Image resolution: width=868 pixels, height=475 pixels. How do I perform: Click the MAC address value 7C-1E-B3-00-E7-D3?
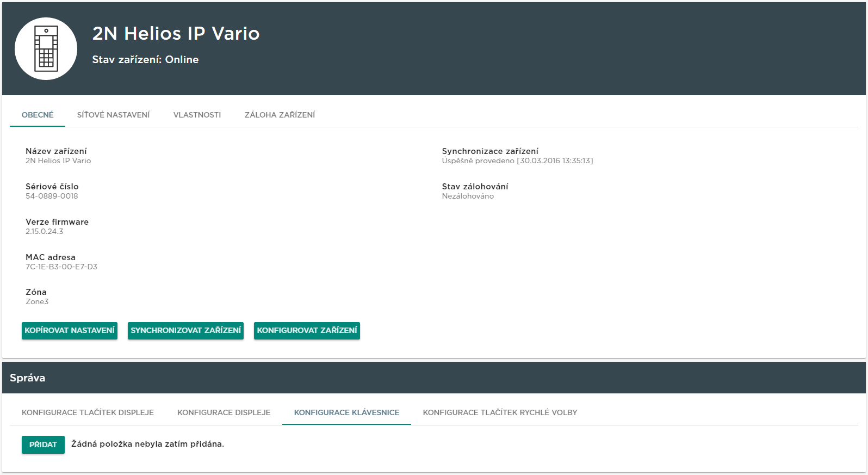tap(61, 267)
